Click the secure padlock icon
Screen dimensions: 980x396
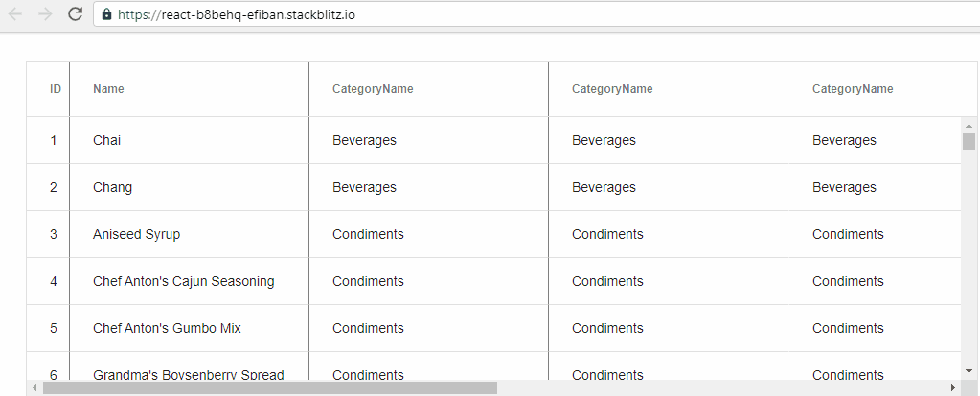[106, 15]
